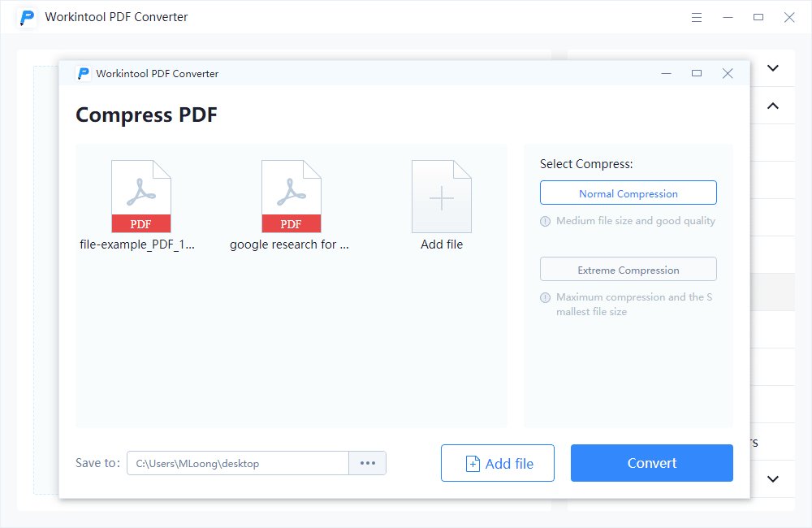
Task: Expand top section chevron in main window sidebar
Action: pyautogui.click(x=773, y=68)
